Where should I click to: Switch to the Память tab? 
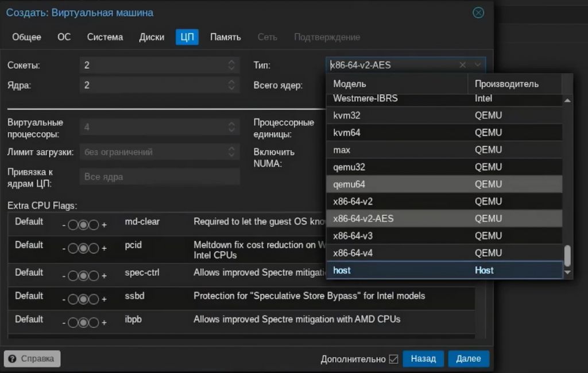pyautogui.click(x=225, y=37)
